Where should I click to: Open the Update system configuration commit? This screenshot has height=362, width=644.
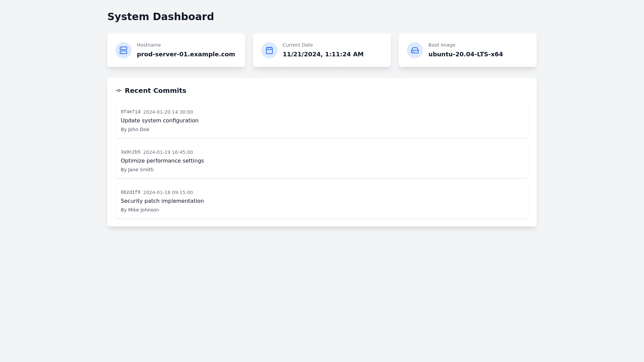pyautogui.click(x=159, y=121)
